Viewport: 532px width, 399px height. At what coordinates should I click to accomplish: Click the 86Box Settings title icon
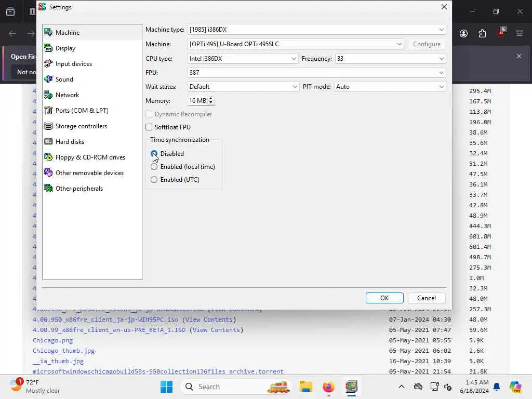[x=42, y=7]
